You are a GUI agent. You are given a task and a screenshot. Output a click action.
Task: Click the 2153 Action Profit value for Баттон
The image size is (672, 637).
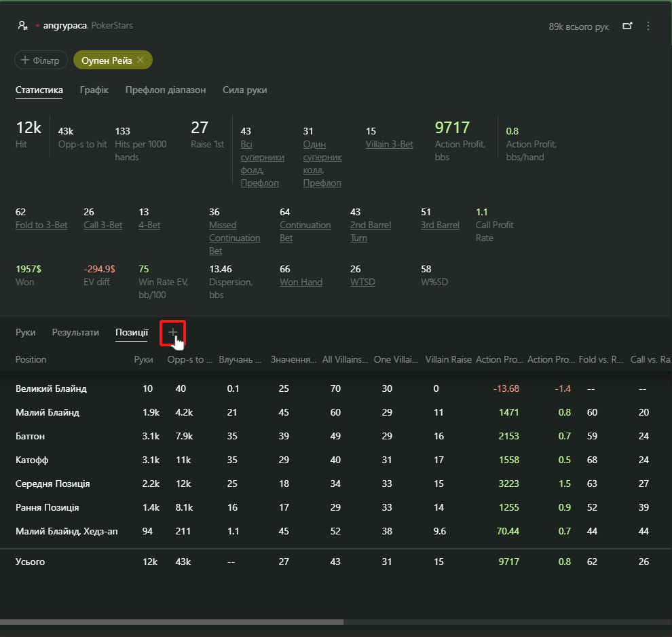point(508,436)
